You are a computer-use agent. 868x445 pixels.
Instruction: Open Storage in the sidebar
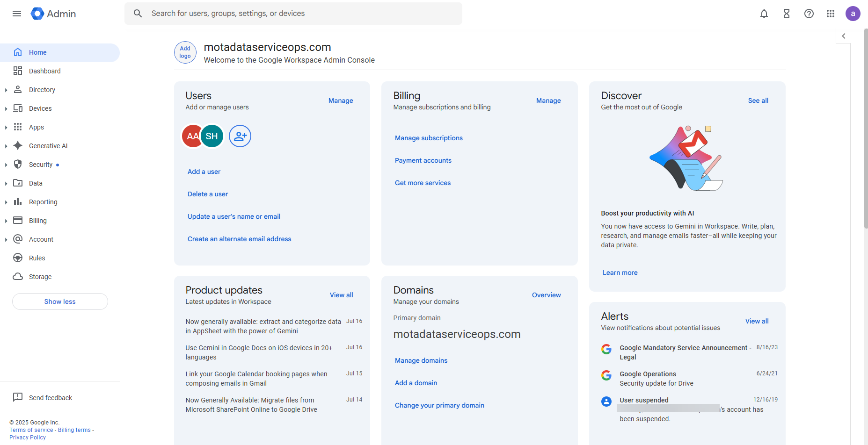point(40,277)
